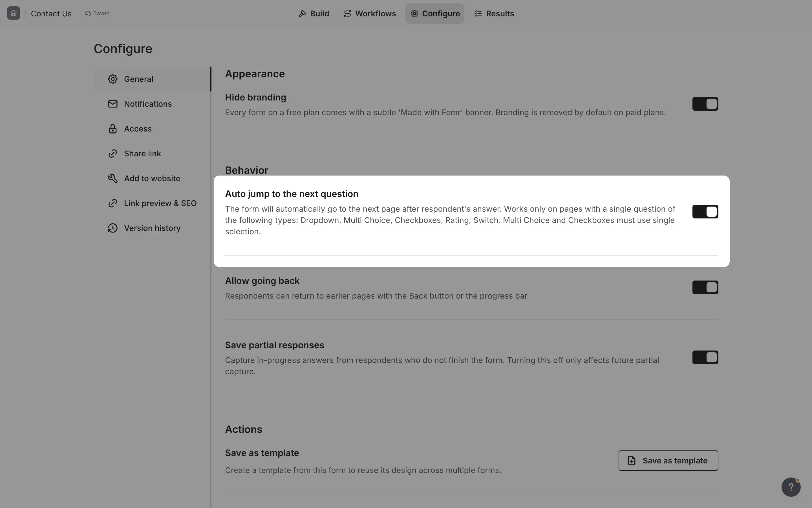
Task: Click the Actions section heading
Action: coord(244,429)
